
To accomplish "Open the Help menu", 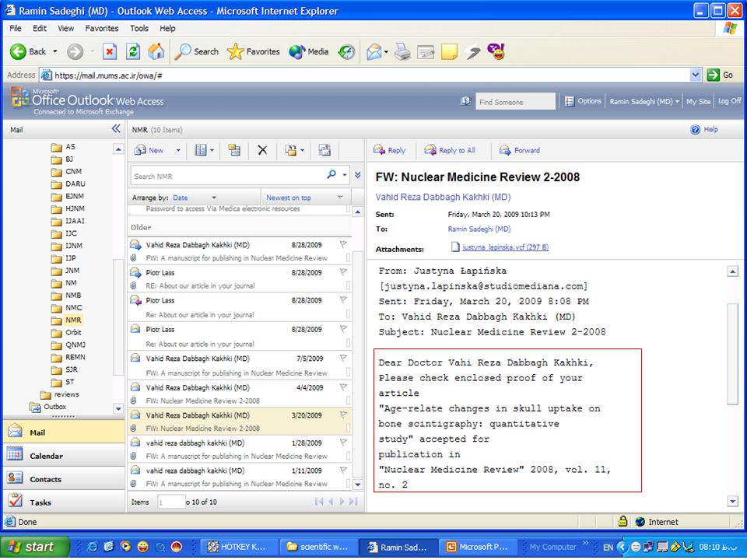I will point(167,28).
